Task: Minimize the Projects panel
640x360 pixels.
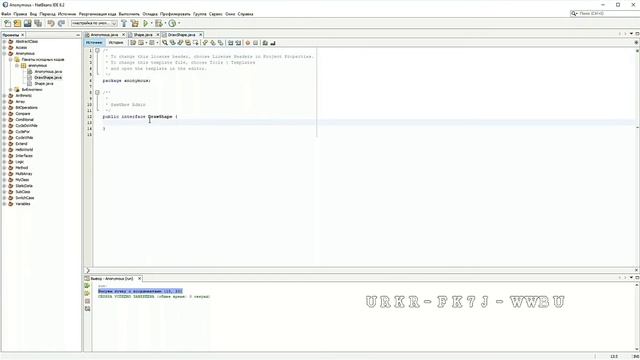Action: 78,35
